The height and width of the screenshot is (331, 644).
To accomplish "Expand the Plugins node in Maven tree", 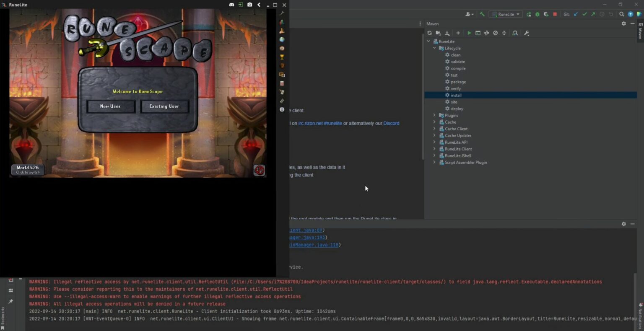I will pos(434,115).
